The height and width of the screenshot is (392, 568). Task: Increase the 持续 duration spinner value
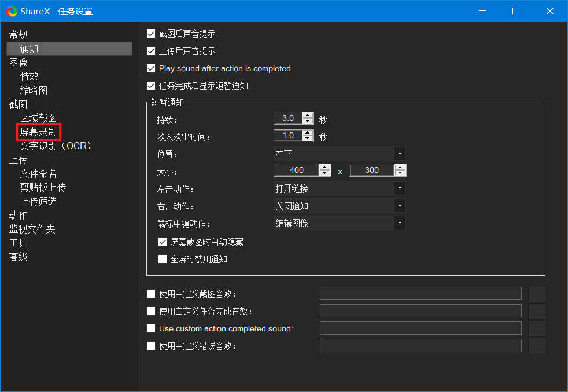pyautogui.click(x=308, y=116)
